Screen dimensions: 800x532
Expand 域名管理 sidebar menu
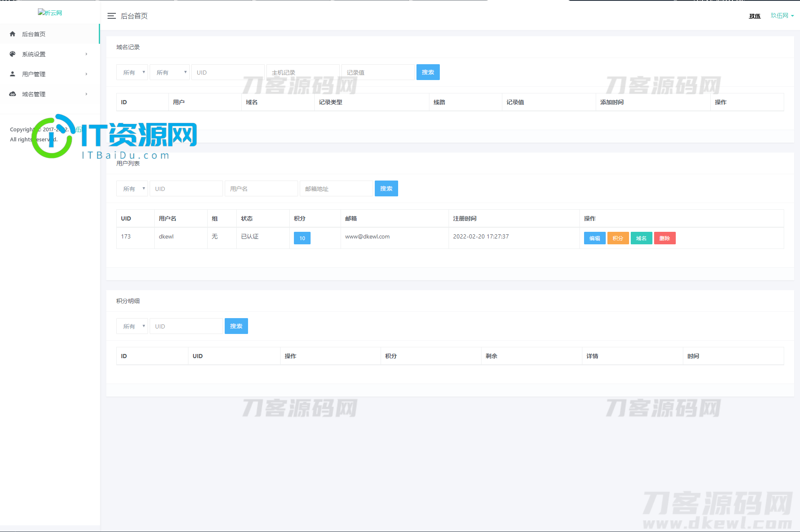(50, 94)
